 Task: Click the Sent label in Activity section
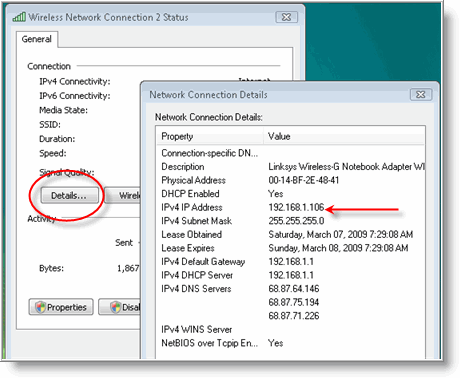124,242
